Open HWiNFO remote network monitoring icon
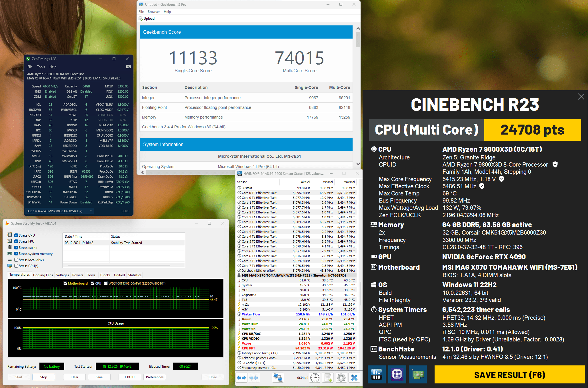Image resolution: width=588 pixels, height=388 pixels. [x=278, y=378]
